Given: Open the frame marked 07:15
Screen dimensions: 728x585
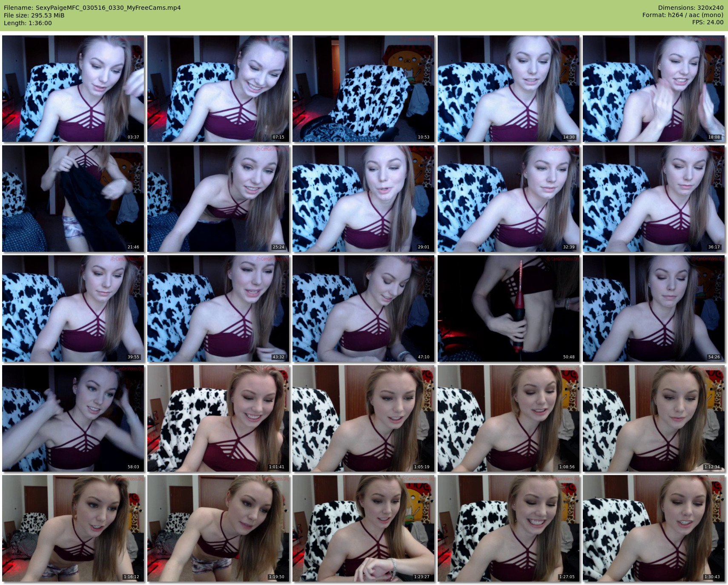Looking at the screenshot, I should (x=218, y=89).
